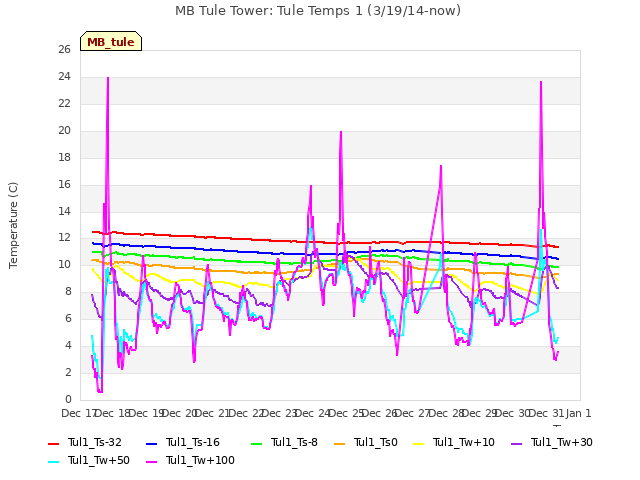Select the Tul1_Ts0 legend label

[x=376, y=442]
